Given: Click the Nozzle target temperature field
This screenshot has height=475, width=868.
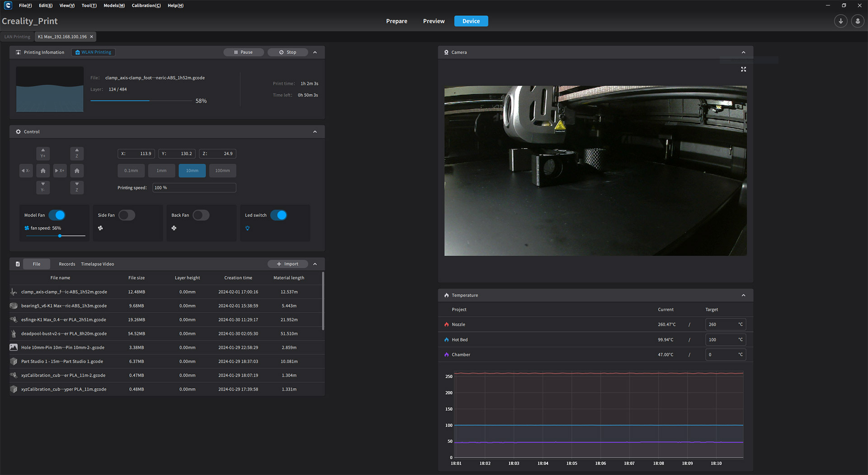Looking at the screenshot, I should (x=721, y=324).
